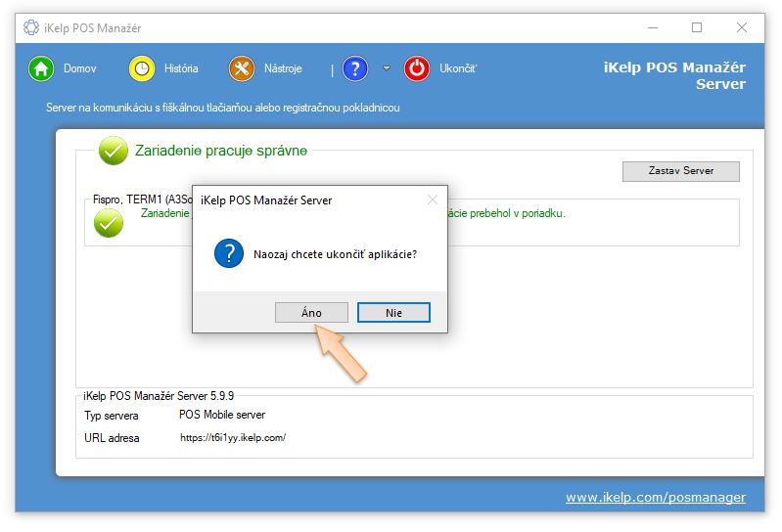Screen dimensions: 782x532
Task: Click the server URL adresa value
Action: pos(233,438)
